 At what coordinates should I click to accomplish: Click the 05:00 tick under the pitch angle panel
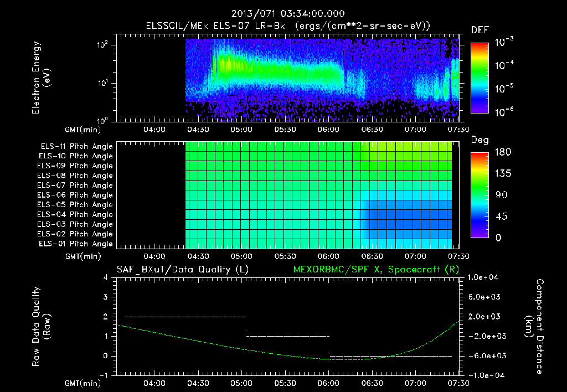(241, 256)
